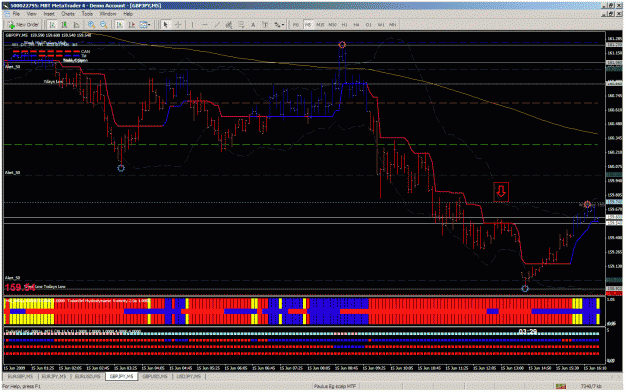Image resolution: width=625 pixels, height=392 pixels.
Task: Click the child window document icon beside File
Action: [7, 14]
